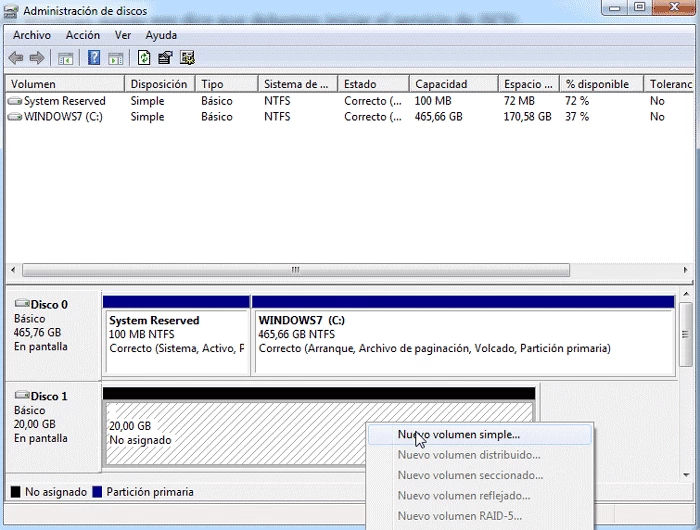Screen dimensions: 700x530
Task: Select the WINDOWS7 (C:) 465,66 GB partition block
Action: 463,335
